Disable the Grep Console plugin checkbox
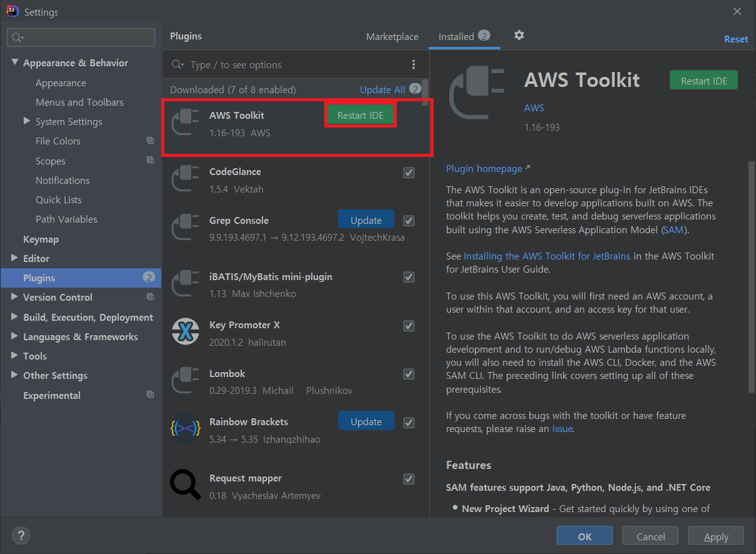This screenshot has height=554, width=756. (x=409, y=221)
